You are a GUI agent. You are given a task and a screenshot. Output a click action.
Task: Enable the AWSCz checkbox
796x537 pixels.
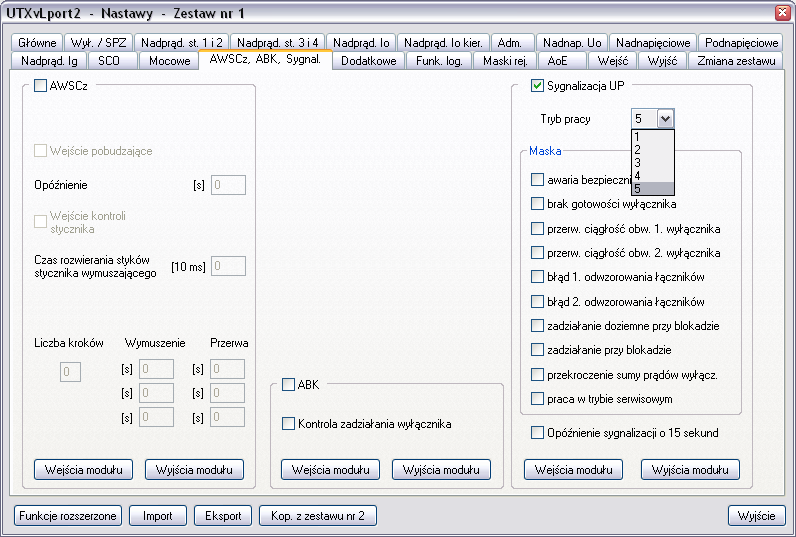tap(41, 85)
